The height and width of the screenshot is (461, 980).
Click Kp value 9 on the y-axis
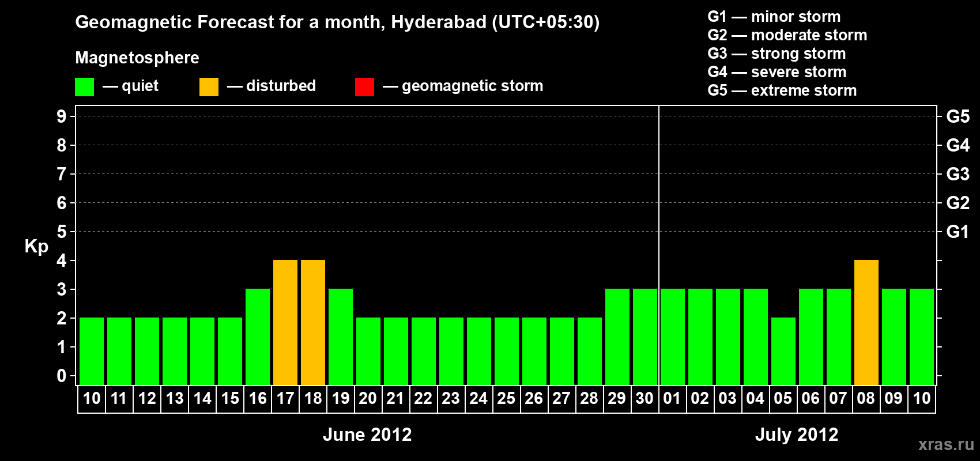point(62,116)
